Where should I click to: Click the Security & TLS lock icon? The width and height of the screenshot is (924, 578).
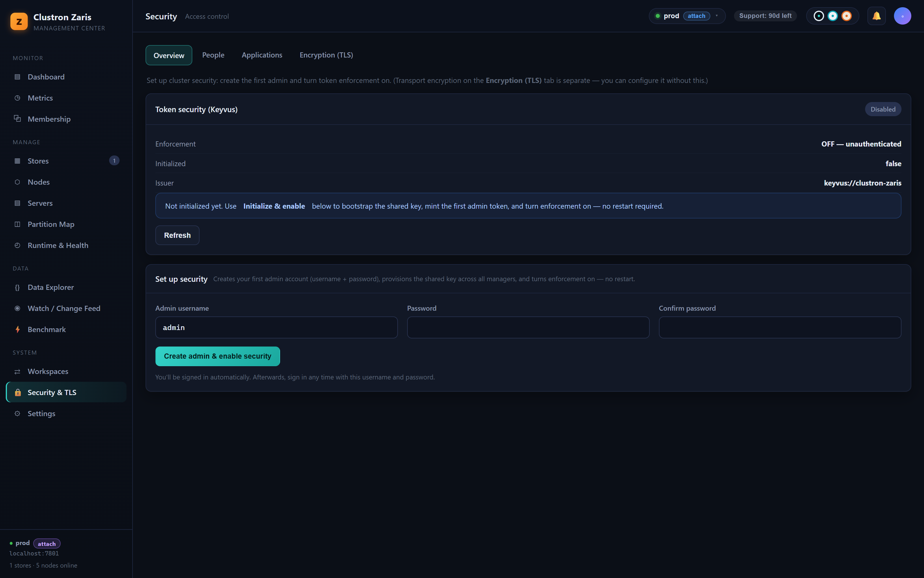point(18,392)
